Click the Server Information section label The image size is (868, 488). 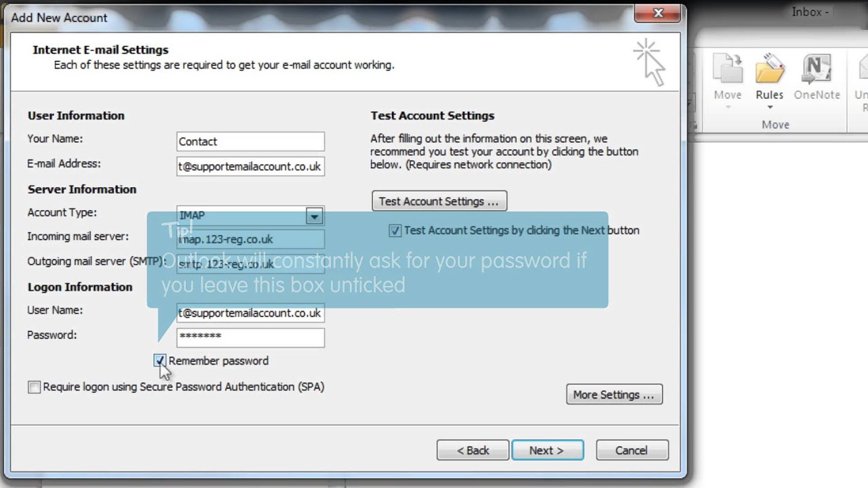tap(82, 189)
